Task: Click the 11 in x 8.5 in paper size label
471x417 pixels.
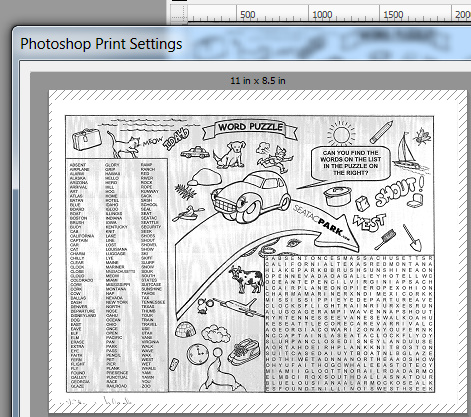Action: (x=258, y=81)
